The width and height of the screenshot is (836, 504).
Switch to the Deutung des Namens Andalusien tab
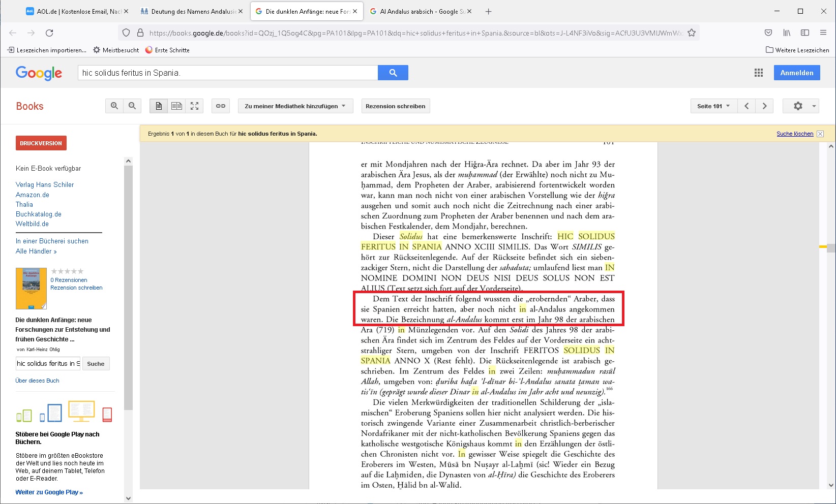[188, 11]
